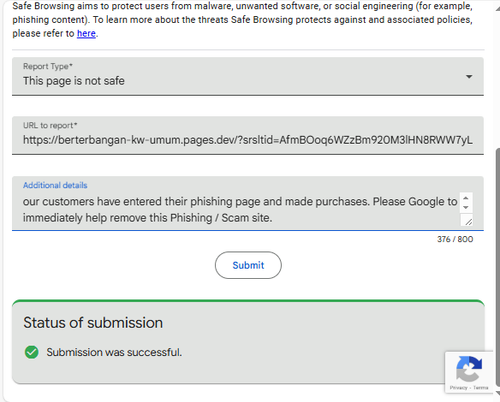Open the 'here' policies link

pyautogui.click(x=86, y=34)
